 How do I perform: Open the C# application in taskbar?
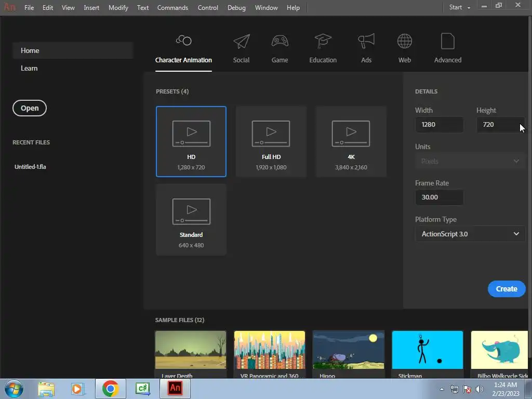click(x=142, y=389)
